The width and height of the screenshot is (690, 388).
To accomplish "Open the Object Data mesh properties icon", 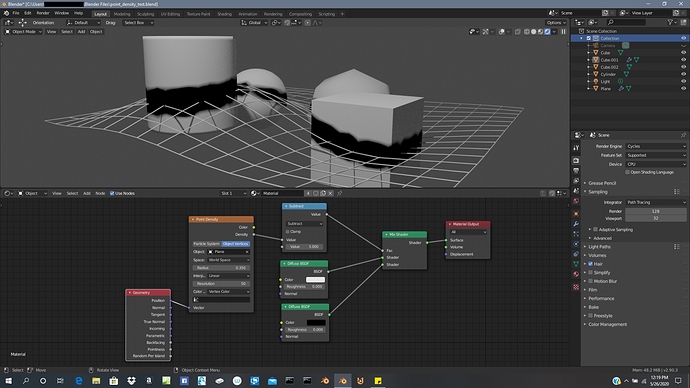I will click(576, 264).
